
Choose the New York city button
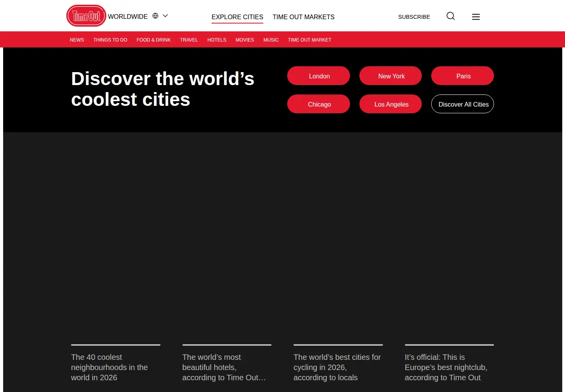click(x=390, y=76)
